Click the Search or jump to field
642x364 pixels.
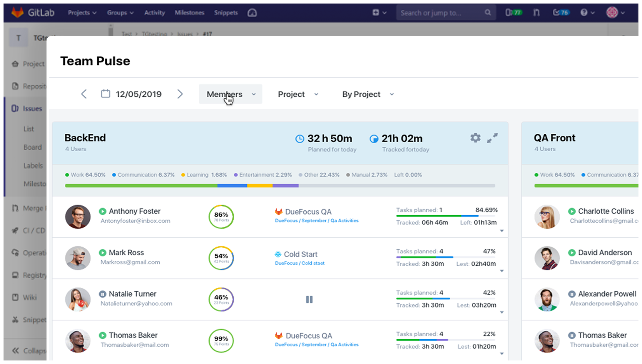point(441,13)
